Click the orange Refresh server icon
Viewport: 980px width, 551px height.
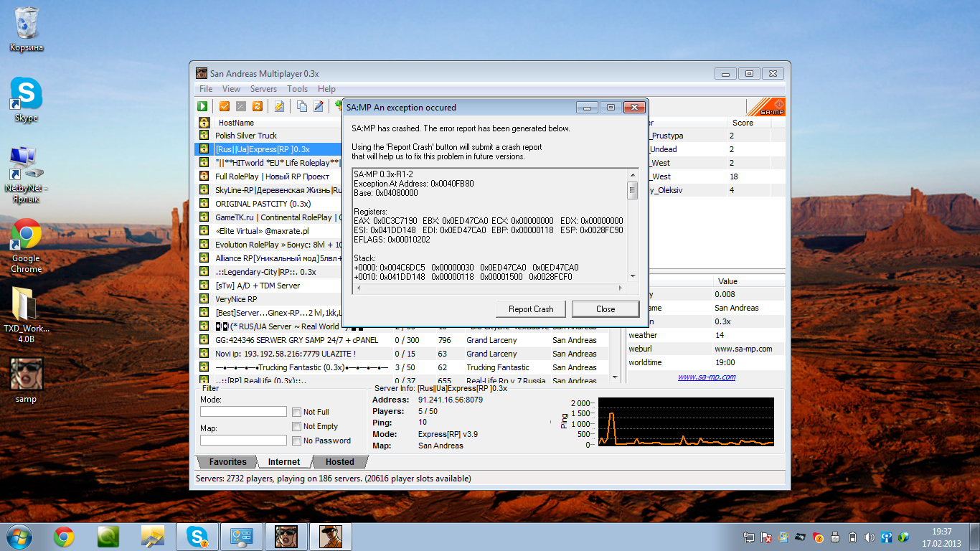click(x=257, y=106)
